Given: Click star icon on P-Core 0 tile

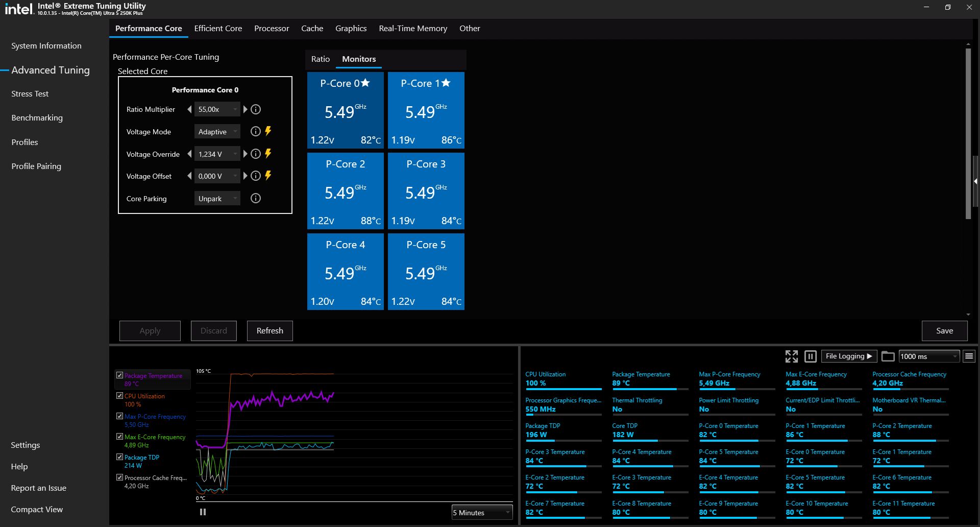Looking at the screenshot, I should click(365, 82).
